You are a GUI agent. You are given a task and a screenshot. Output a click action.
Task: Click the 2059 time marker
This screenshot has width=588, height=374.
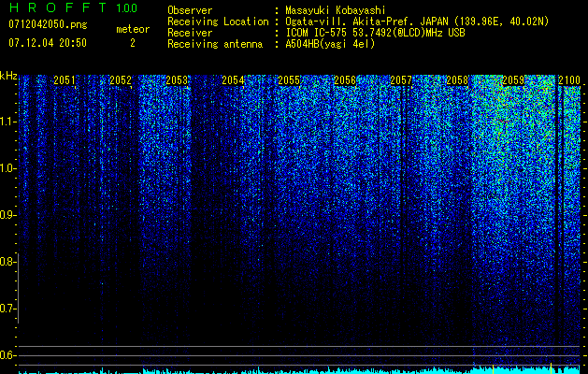(x=513, y=80)
